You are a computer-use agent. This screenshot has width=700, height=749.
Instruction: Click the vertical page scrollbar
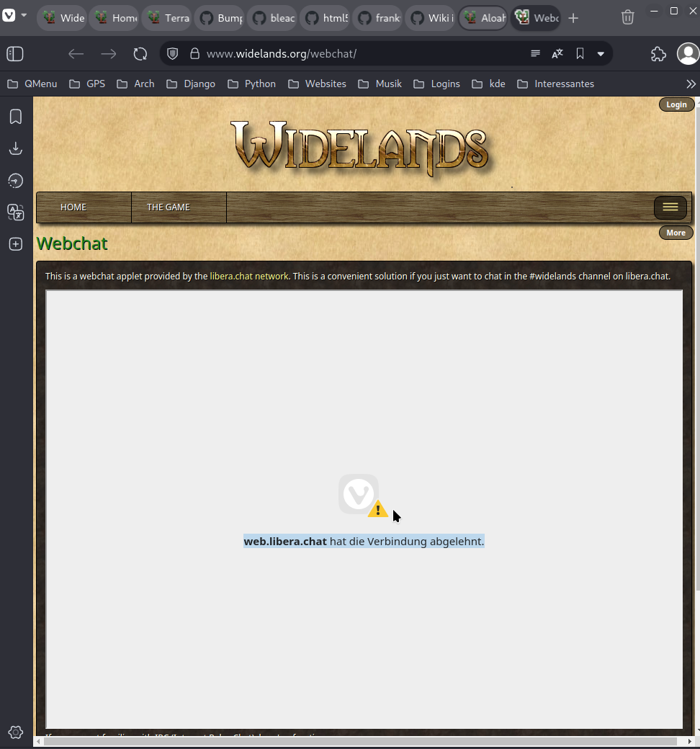pos(697,349)
